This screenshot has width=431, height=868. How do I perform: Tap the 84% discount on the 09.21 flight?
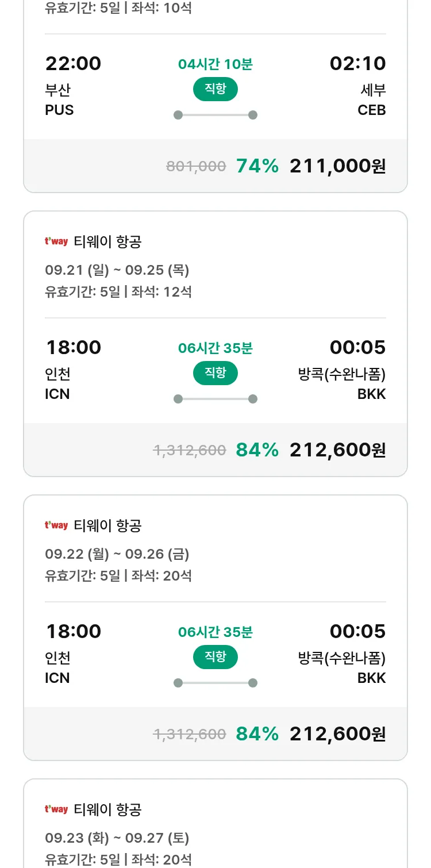point(257,450)
